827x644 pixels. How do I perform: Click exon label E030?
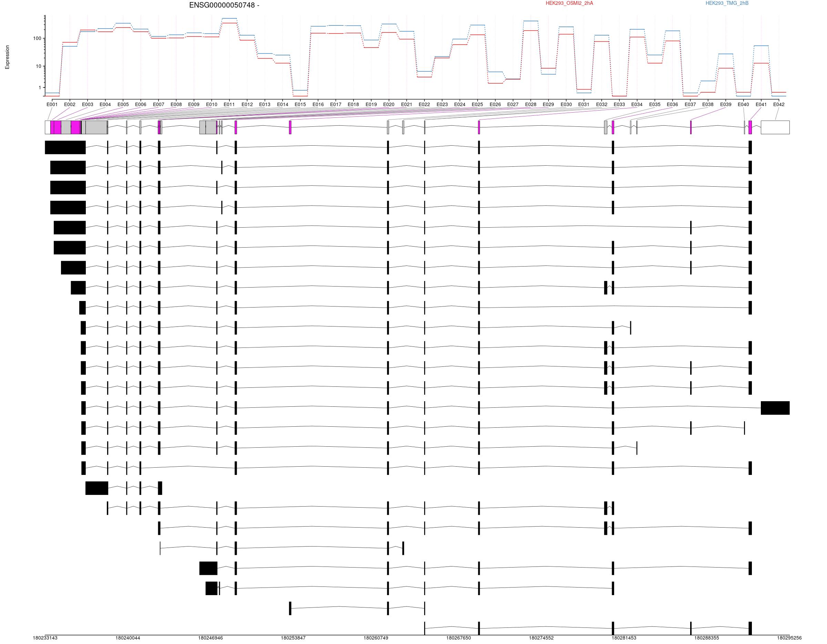point(566,104)
